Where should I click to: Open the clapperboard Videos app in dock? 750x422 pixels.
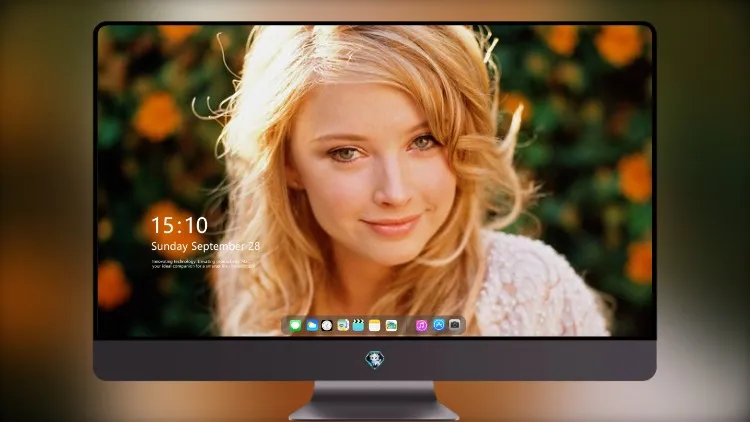click(358, 326)
